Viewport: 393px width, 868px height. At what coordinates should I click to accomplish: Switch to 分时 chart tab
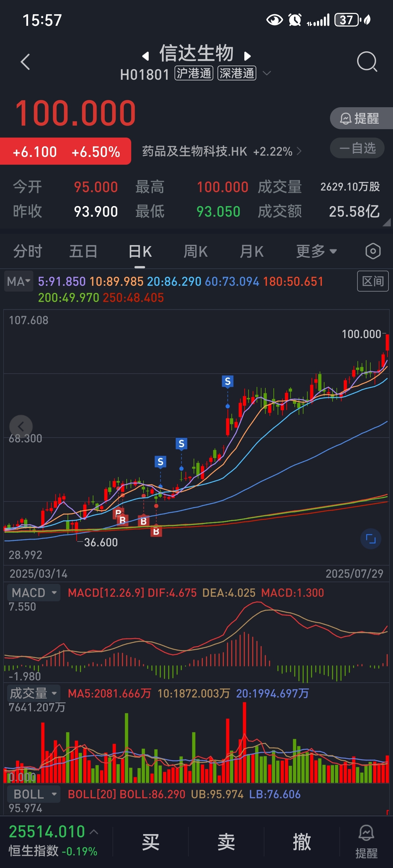pyautogui.click(x=28, y=251)
